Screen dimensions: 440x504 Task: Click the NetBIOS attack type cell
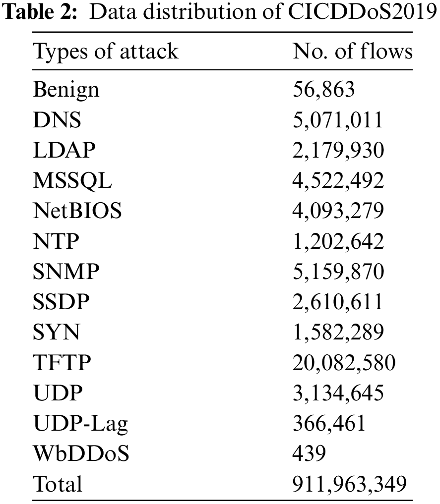(77, 211)
